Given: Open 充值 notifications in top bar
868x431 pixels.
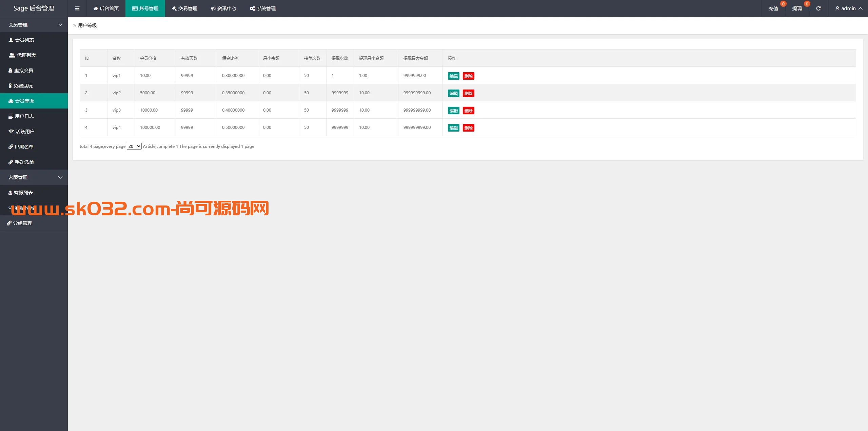Looking at the screenshot, I should (x=773, y=8).
